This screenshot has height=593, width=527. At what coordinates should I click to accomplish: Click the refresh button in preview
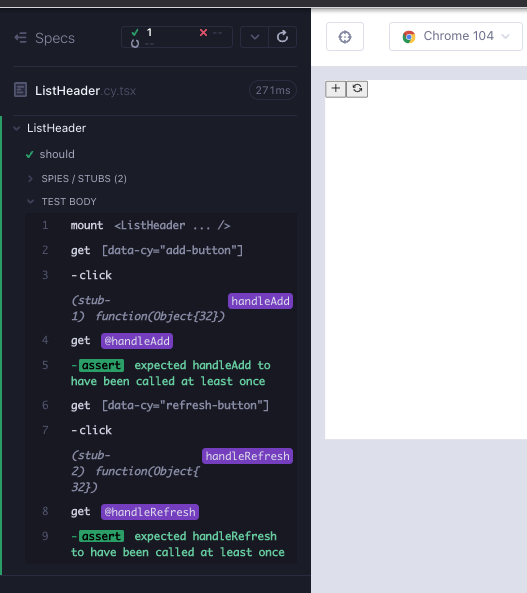click(357, 89)
